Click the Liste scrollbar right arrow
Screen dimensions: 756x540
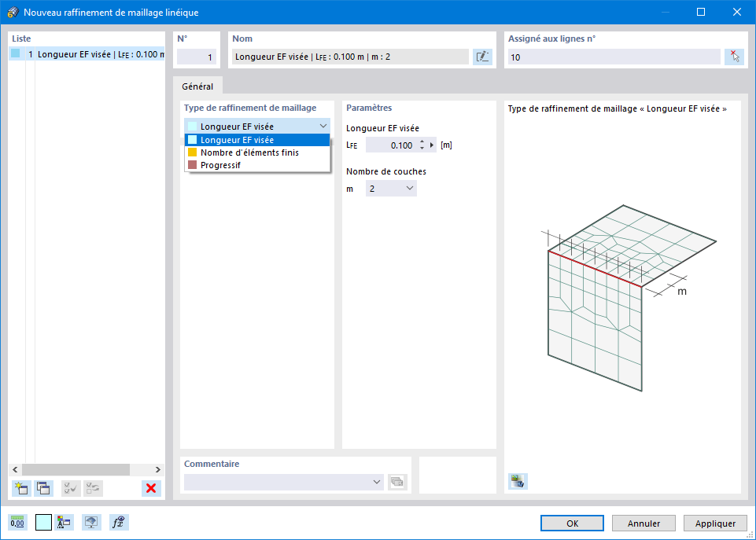[x=158, y=470]
